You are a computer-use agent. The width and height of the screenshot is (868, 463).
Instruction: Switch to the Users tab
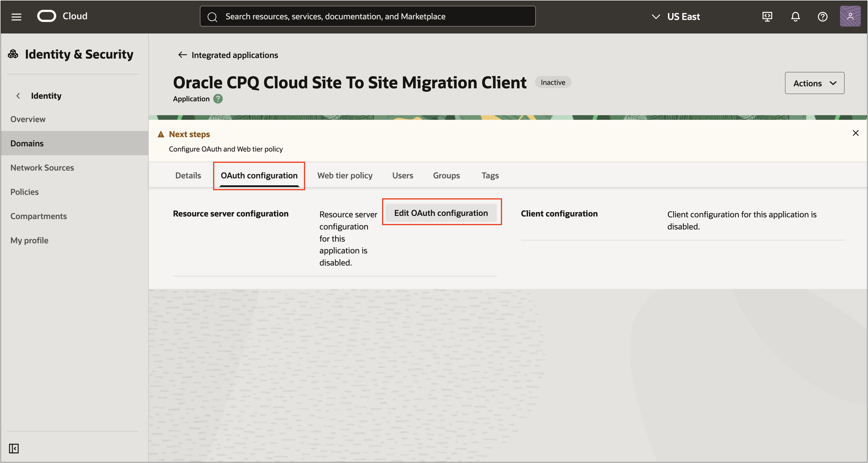point(402,175)
